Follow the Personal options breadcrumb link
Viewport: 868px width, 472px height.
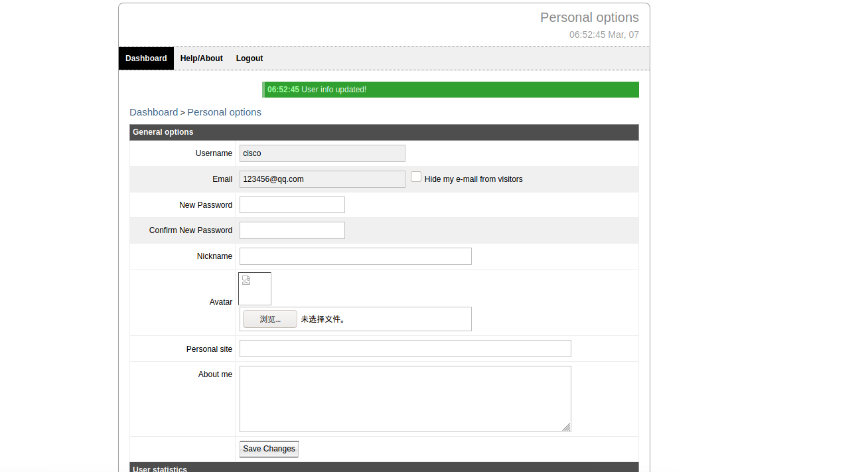coord(224,112)
